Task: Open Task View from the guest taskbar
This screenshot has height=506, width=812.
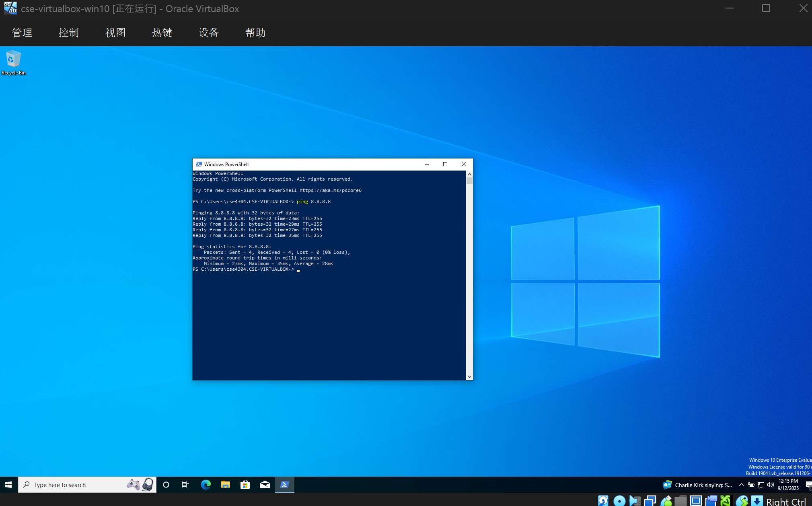Action: tap(185, 485)
